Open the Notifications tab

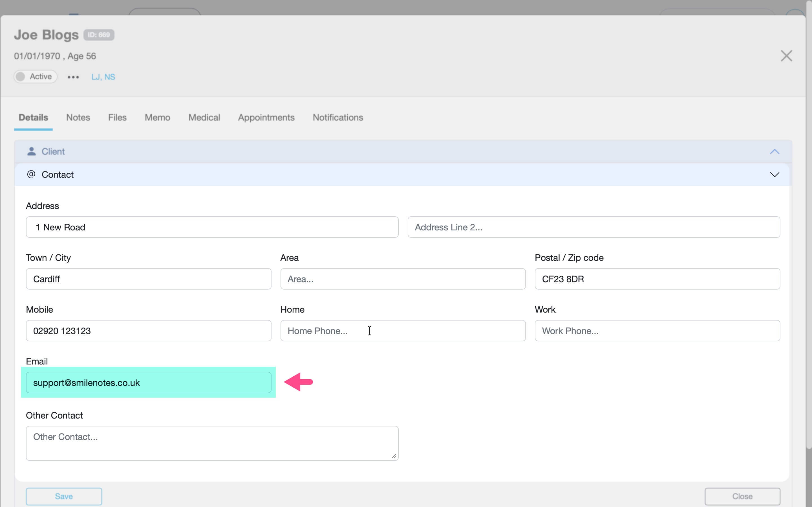[x=337, y=117]
